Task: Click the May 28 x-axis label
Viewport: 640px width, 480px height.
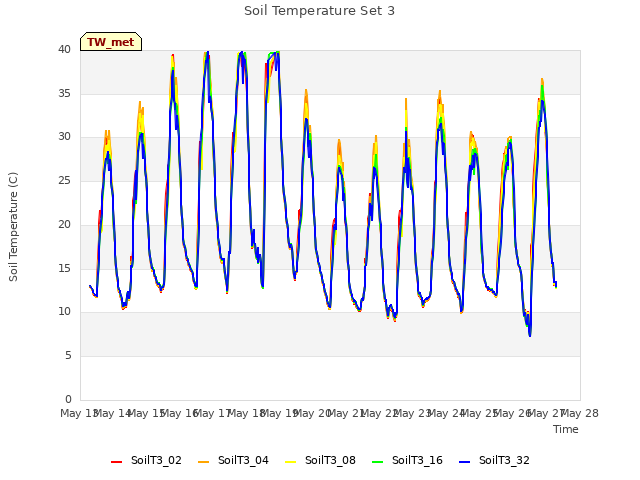Action: click(x=580, y=413)
